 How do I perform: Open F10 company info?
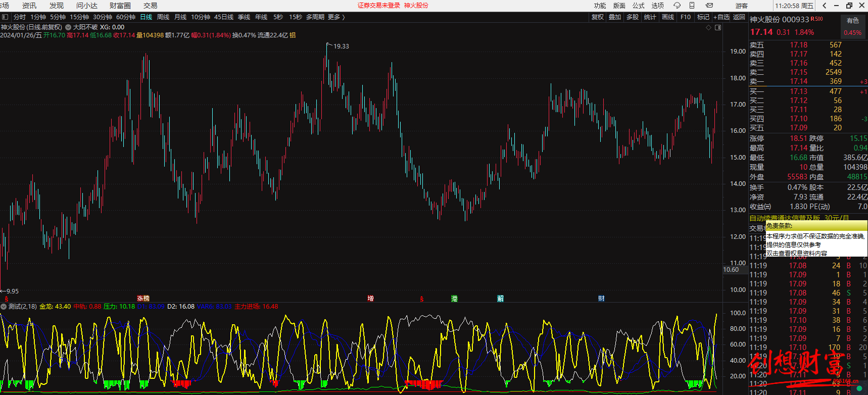pos(686,17)
